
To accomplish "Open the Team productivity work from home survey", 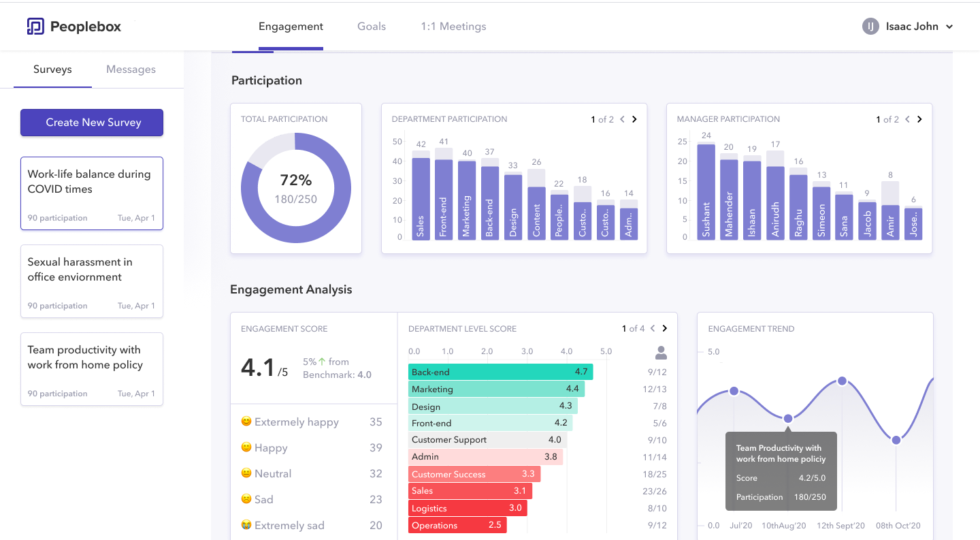I will (x=92, y=369).
